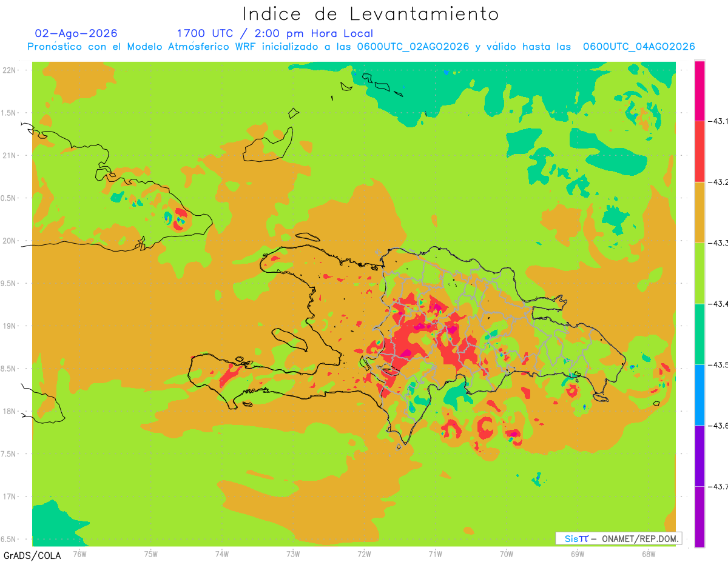Click the '02-Ago-2026' date label
The width and height of the screenshot is (728, 562).
(76, 33)
